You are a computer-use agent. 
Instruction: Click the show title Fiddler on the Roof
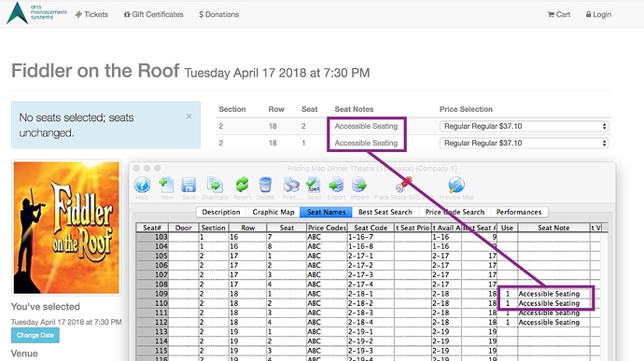tap(95, 71)
